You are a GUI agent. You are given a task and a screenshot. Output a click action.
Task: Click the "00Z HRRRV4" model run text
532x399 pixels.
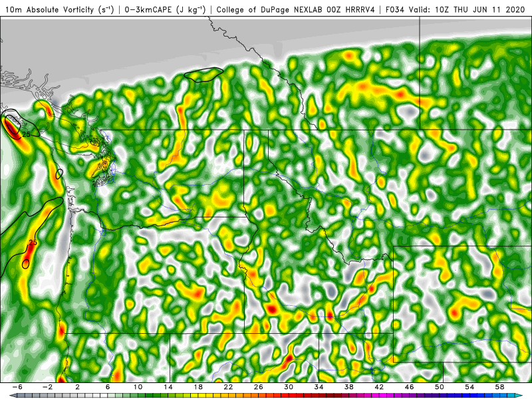point(351,10)
